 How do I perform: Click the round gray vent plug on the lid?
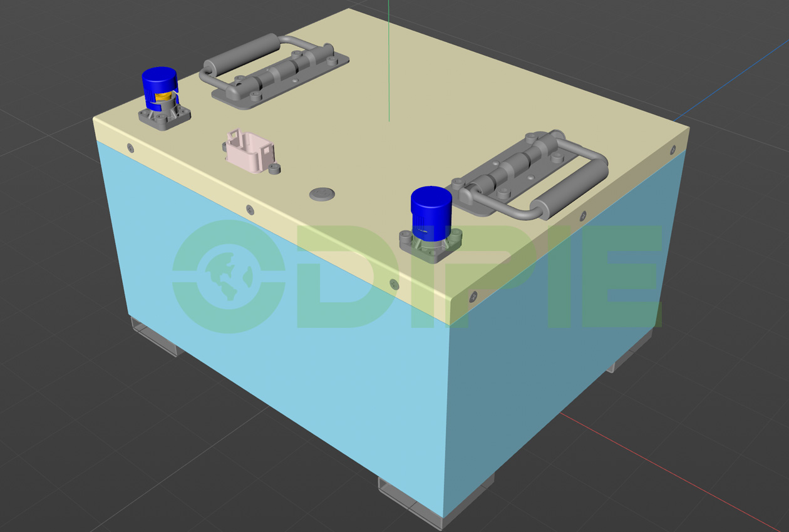tap(322, 193)
